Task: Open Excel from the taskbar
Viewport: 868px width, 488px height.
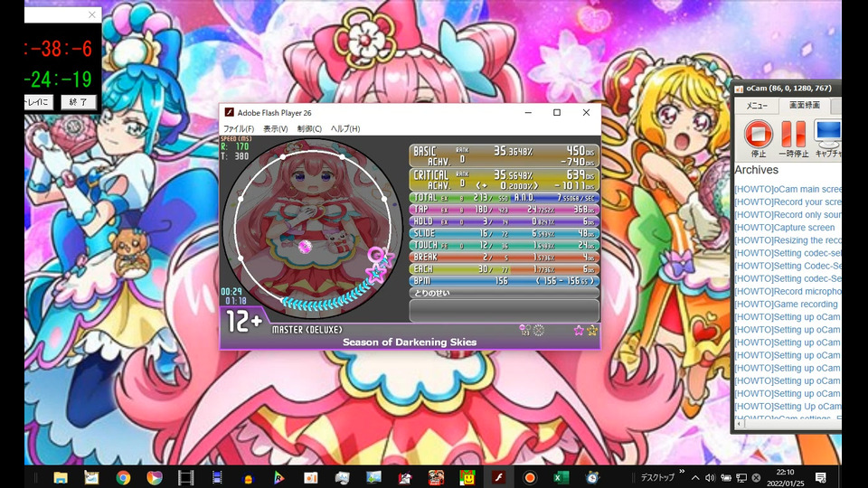Action: (561, 477)
